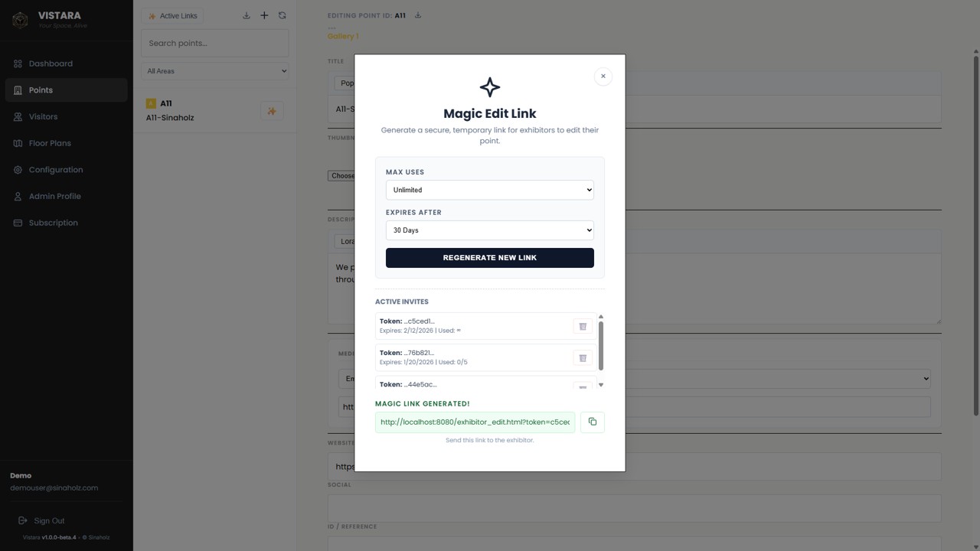Click the add point plus icon
Image resolution: width=980 pixels, height=551 pixels.
pyautogui.click(x=264, y=15)
